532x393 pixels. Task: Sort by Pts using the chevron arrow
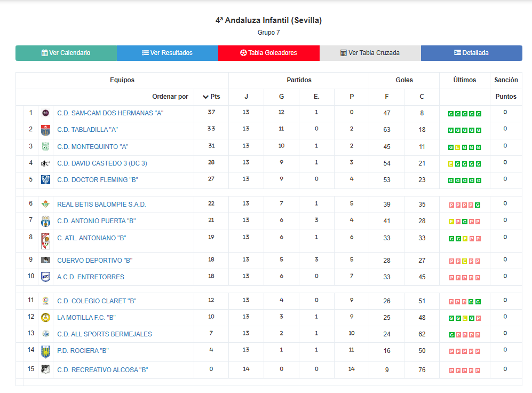[x=205, y=97]
